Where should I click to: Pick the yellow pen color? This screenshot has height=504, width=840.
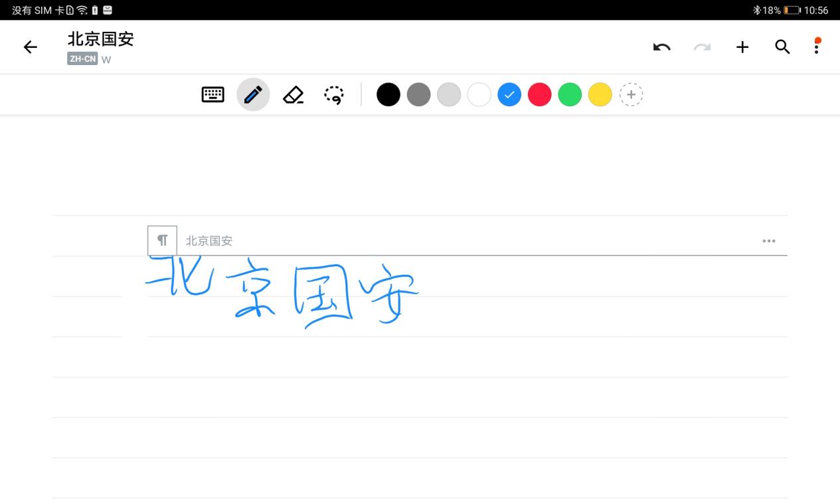(600, 94)
